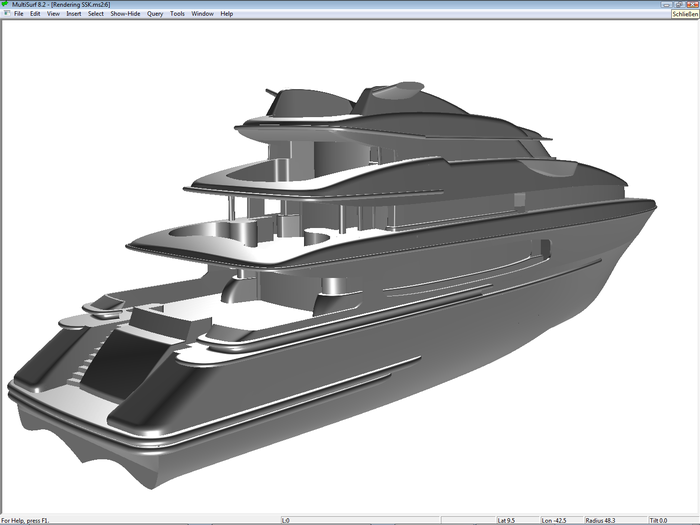Open the Insert menu
Screen dimensions: 700x525
tap(74, 14)
